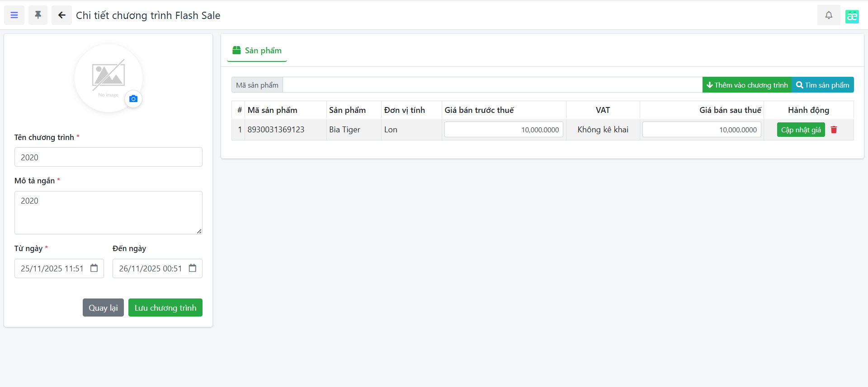Click the Mã sản phẩm search input
Image resolution: width=868 pixels, height=387 pixels.
pos(492,85)
